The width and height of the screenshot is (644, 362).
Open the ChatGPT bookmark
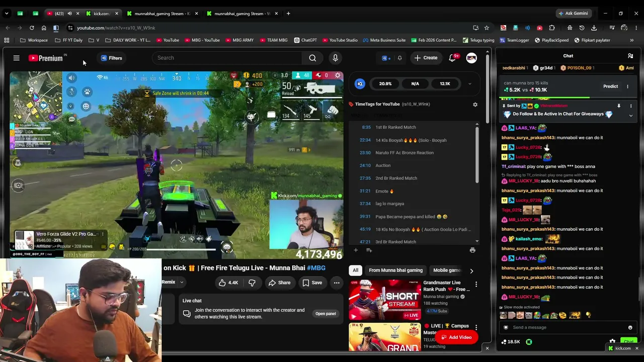pyautogui.click(x=305, y=40)
